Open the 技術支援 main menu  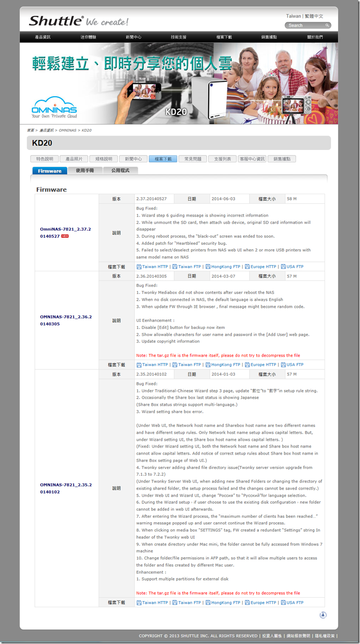point(179,37)
